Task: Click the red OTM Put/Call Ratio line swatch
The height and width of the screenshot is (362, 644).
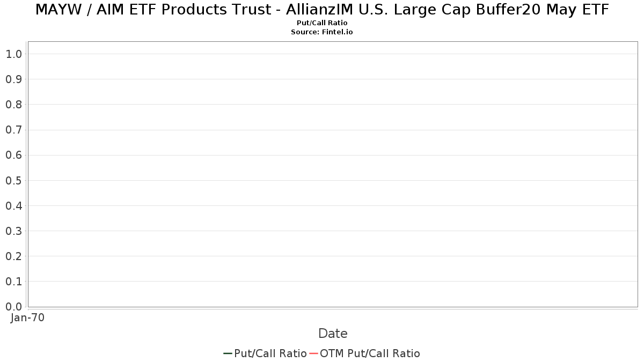Action: coord(314,353)
